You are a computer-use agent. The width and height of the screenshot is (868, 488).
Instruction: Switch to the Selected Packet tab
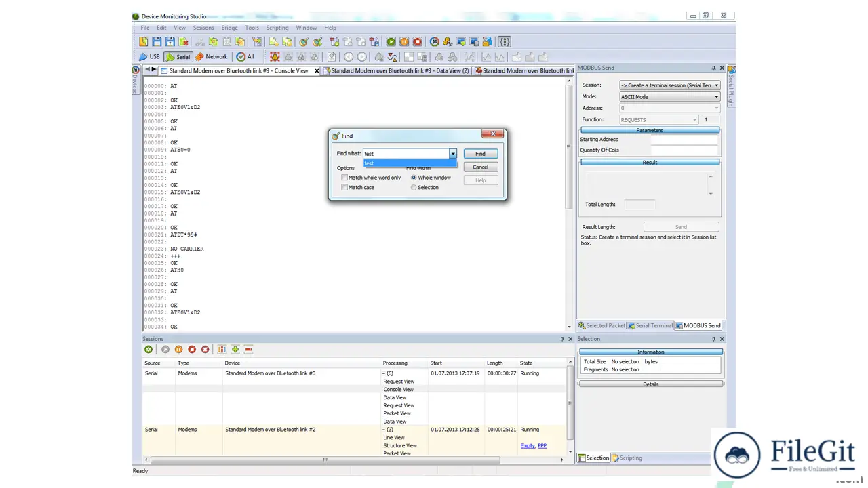click(x=601, y=326)
